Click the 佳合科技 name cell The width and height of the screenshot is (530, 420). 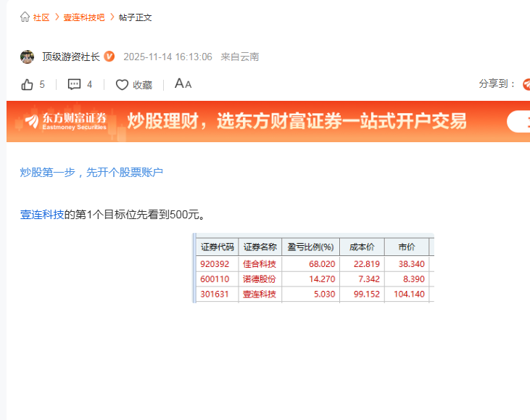tap(260, 264)
